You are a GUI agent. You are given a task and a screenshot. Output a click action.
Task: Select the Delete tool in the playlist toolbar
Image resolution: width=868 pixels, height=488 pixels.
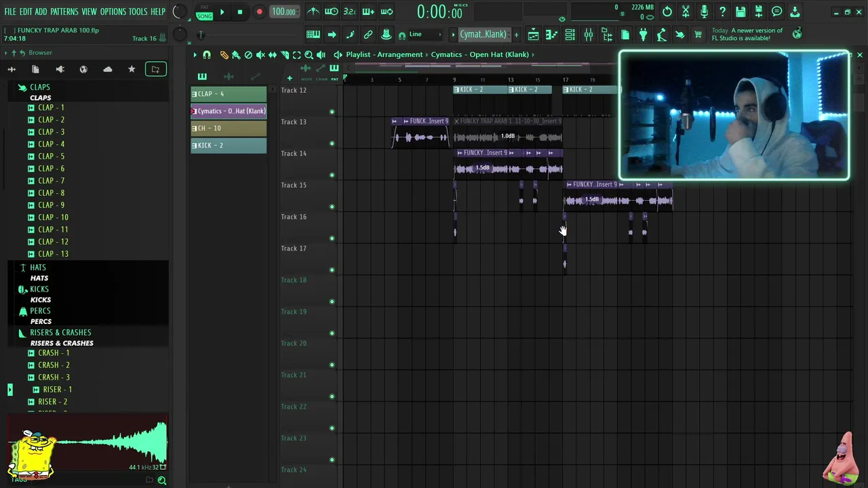coord(248,55)
